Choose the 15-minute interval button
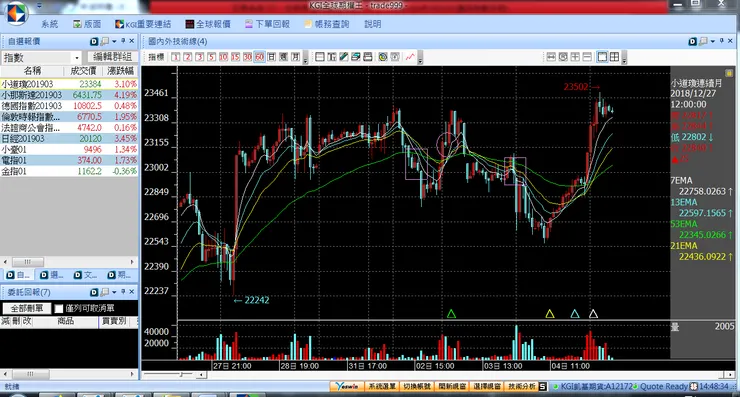Viewport: 740px width, 397px height. [235, 57]
